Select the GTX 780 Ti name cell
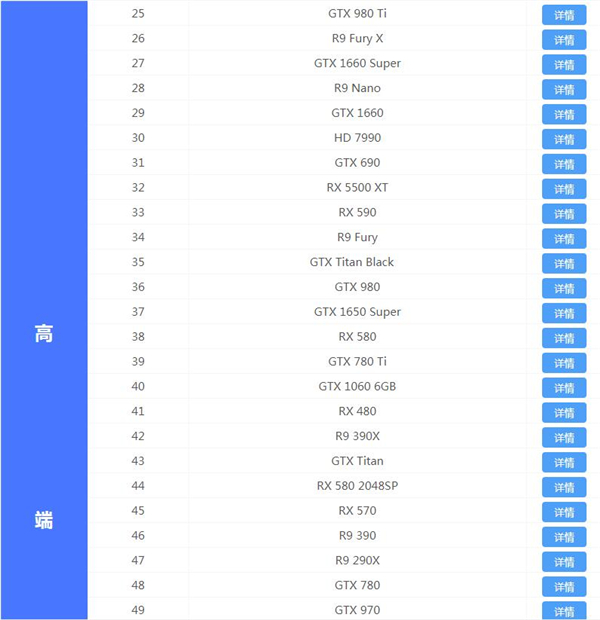The width and height of the screenshot is (600, 620). [357, 362]
